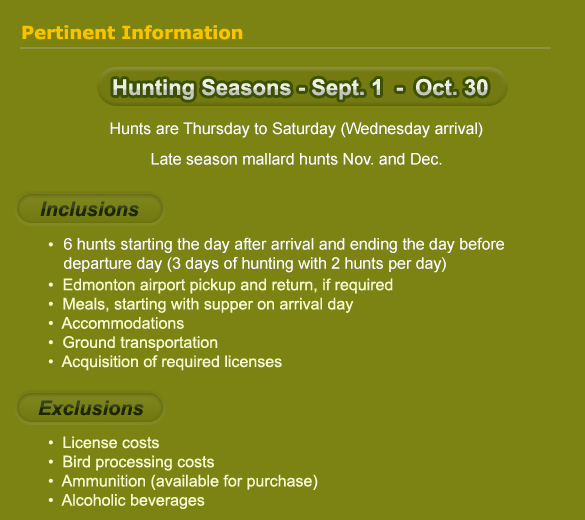The height and width of the screenshot is (520, 585).
Task: Click the Meals starting with supper item
Action: click(207, 304)
